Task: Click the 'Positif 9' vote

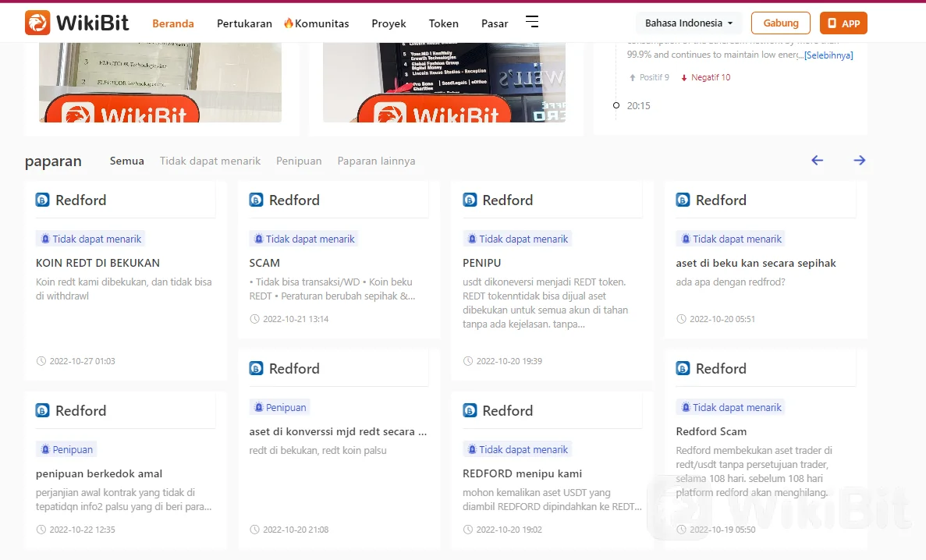Action: (x=649, y=77)
